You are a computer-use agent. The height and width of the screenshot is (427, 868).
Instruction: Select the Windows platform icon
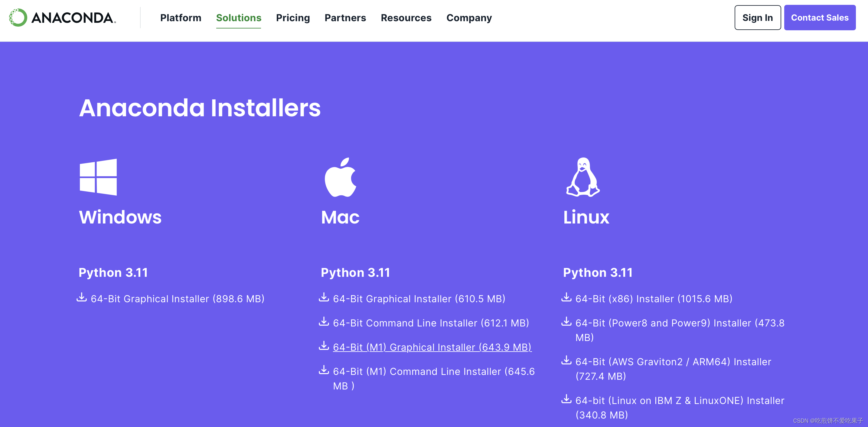click(98, 178)
